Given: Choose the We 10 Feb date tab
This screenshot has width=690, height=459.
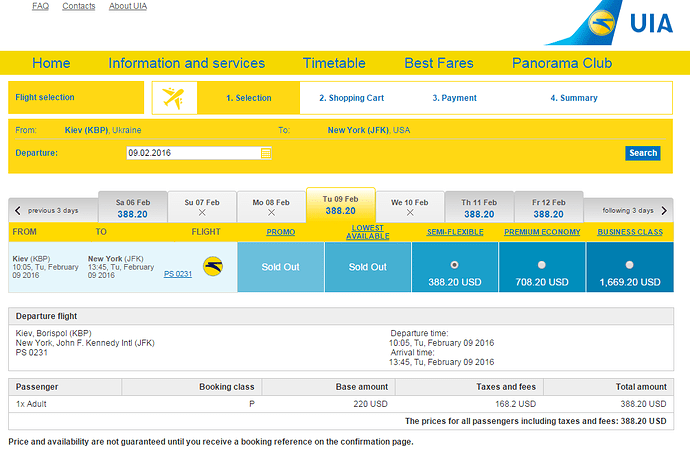Looking at the screenshot, I should tap(410, 207).
